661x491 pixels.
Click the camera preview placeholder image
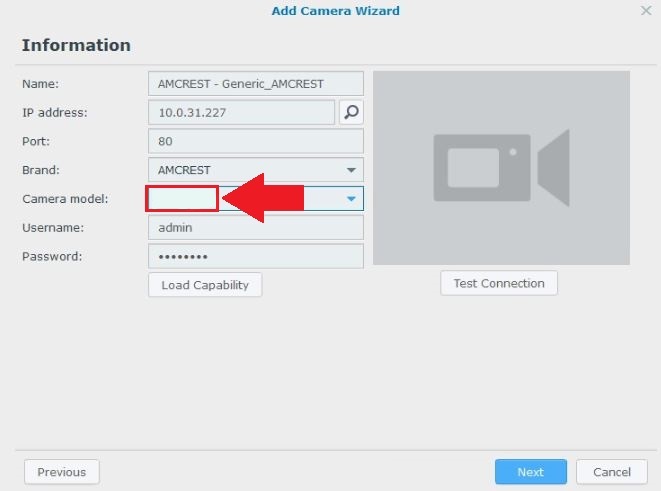click(x=501, y=168)
